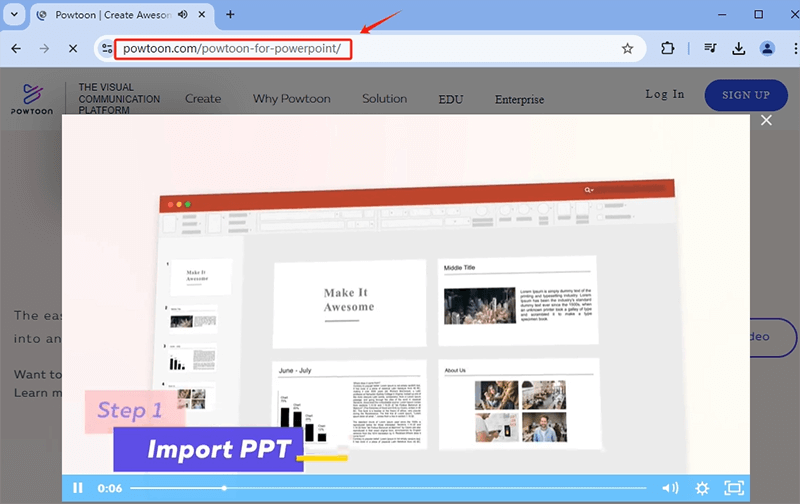Image resolution: width=800 pixels, height=504 pixels.
Task: Open the browser extensions puzzle icon
Action: point(667,48)
